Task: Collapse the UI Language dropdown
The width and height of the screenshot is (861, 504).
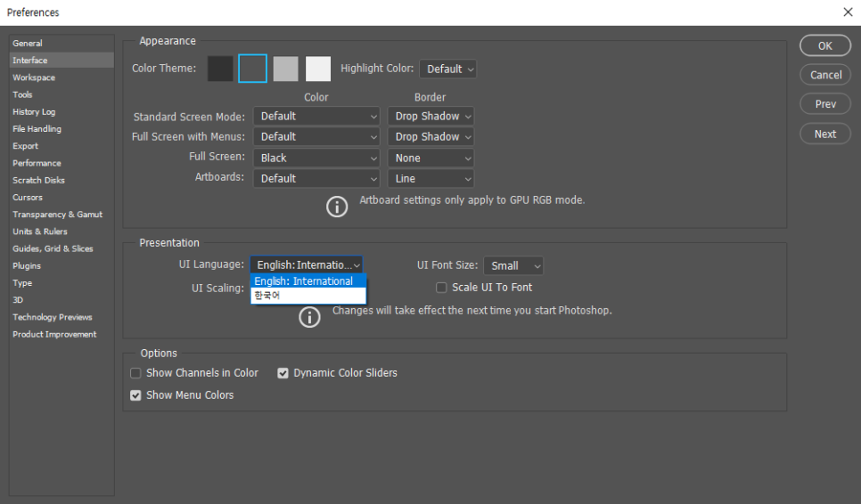Action: pos(307,264)
